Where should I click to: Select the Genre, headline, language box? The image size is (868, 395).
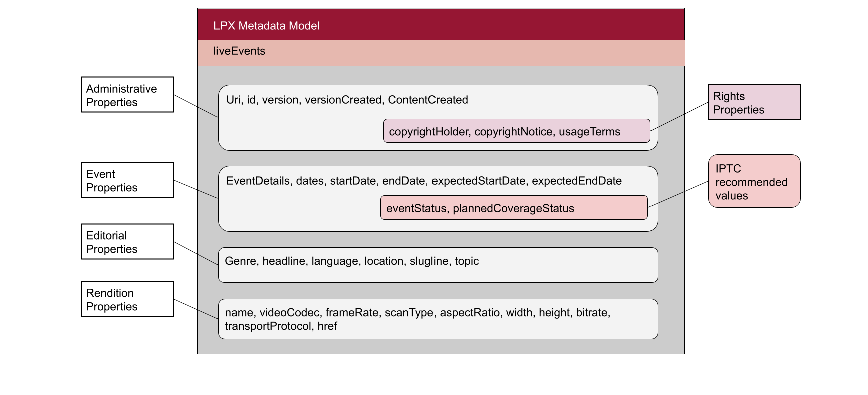(438, 265)
